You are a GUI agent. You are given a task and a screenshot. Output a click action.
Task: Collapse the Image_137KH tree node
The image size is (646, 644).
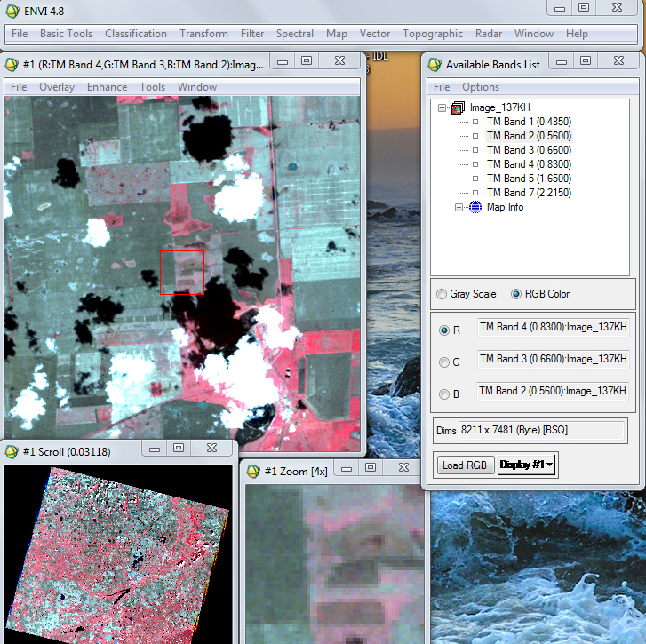tap(442, 107)
